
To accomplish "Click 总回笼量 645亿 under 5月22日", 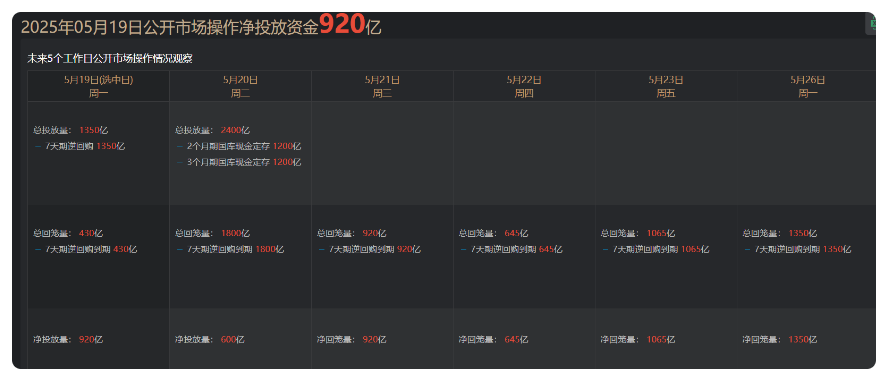I will click(494, 233).
